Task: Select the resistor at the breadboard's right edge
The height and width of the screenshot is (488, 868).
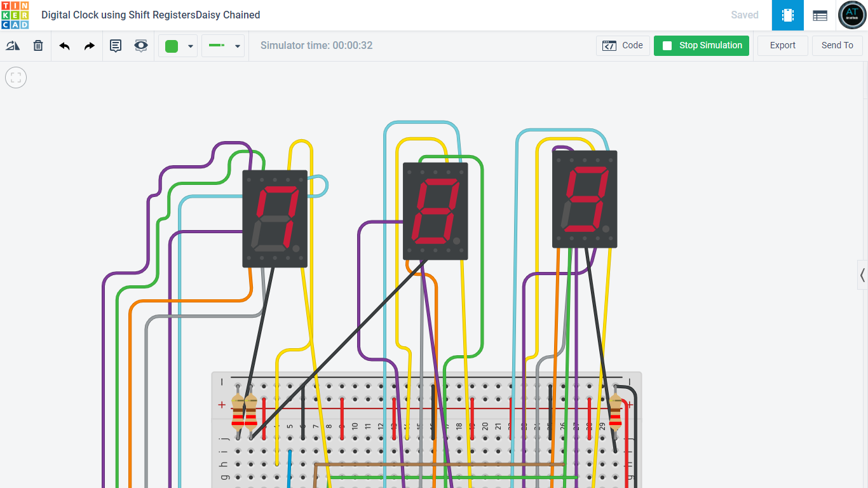Action: click(x=615, y=412)
